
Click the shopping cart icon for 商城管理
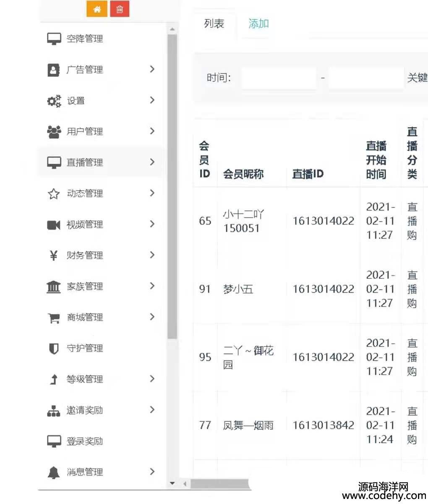point(54,318)
